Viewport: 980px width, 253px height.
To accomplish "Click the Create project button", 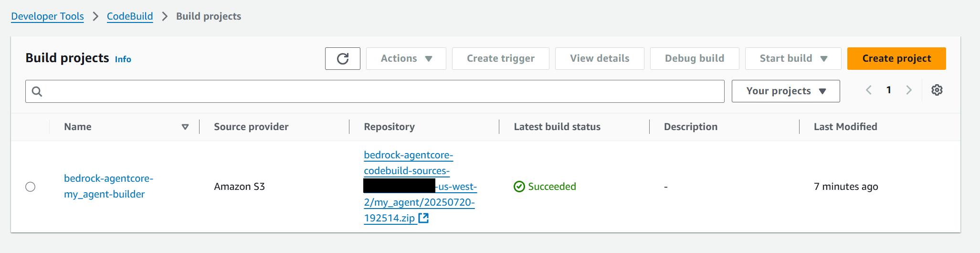I will (x=896, y=58).
